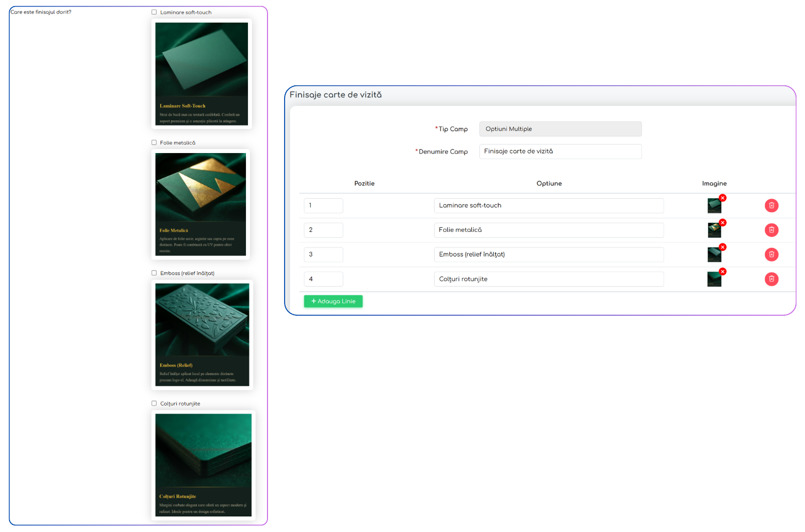
Task: Tick the Emboss (relief înălțat) checkbox
Action: 154,273
